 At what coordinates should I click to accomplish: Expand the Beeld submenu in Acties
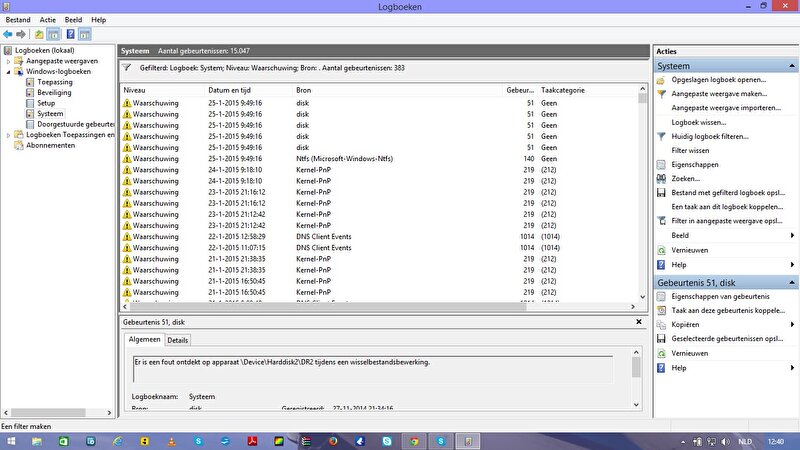click(791, 235)
